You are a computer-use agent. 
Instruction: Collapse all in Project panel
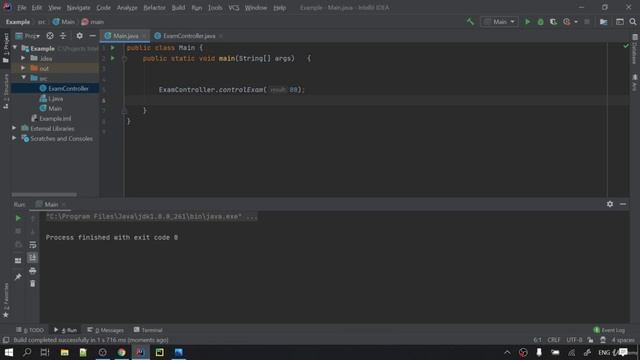pos(63,36)
